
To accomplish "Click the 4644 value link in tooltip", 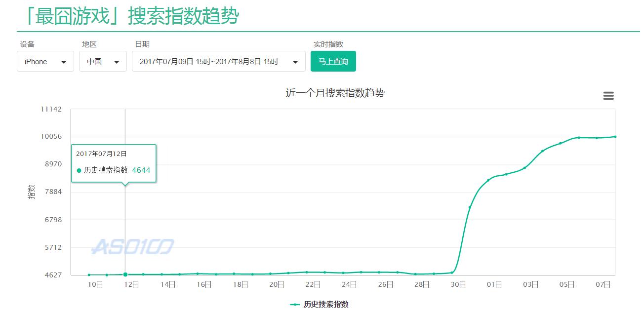I will point(141,170).
